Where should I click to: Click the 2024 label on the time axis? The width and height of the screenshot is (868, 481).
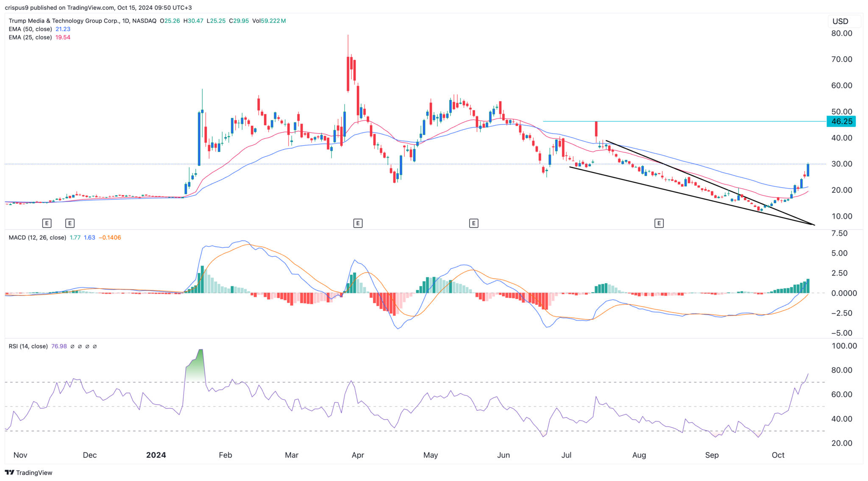pos(156,455)
